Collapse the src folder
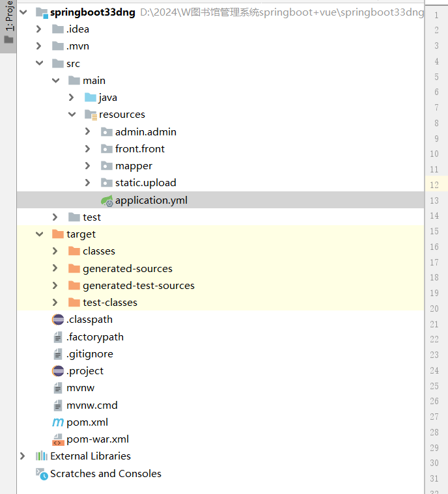This screenshot has width=448, height=494. point(39,64)
